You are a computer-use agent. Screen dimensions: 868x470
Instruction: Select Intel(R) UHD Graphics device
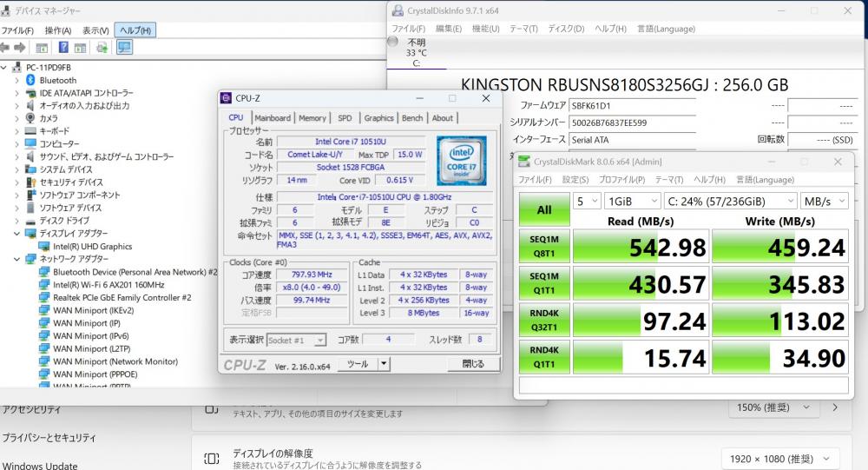92,246
